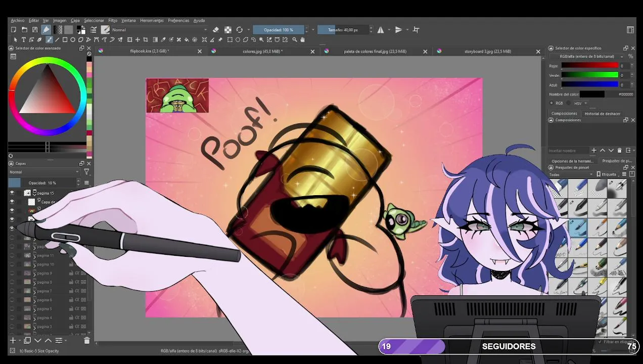Open fill gradients swatch in toolbar
The height and width of the screenshot is (364, 643).
click(x=58, y=30)
